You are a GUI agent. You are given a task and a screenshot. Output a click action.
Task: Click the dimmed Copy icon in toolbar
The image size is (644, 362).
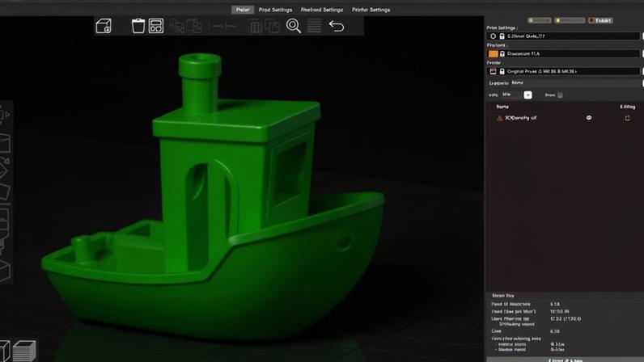coord(177,27)
